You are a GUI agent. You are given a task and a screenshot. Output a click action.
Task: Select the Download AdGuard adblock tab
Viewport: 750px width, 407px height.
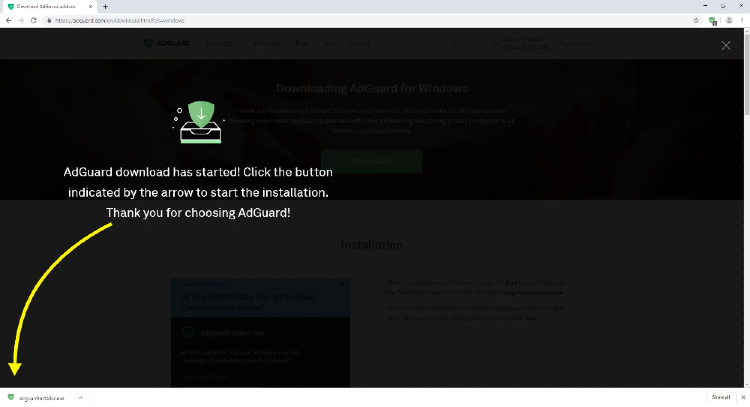48,7
